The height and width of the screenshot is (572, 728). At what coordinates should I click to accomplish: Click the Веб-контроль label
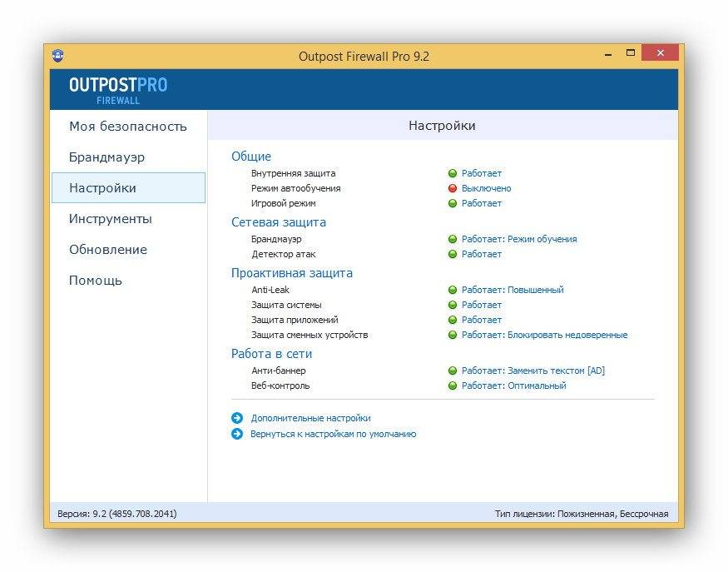click(x=280, y=385)
